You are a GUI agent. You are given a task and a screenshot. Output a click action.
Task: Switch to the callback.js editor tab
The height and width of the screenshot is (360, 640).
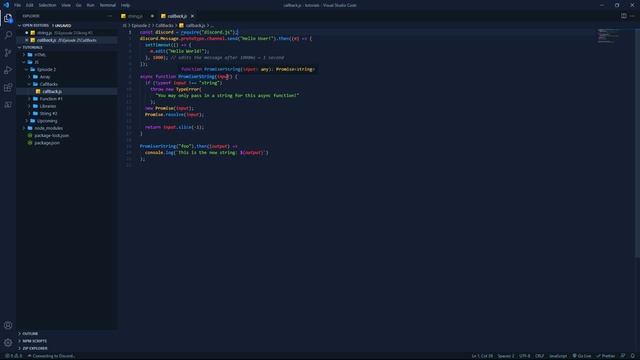[178, 16]
